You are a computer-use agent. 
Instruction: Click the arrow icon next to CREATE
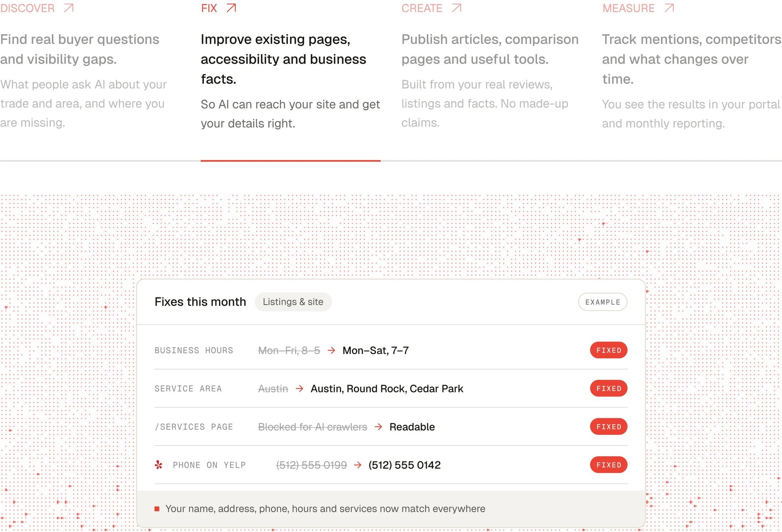click(456, 8)
